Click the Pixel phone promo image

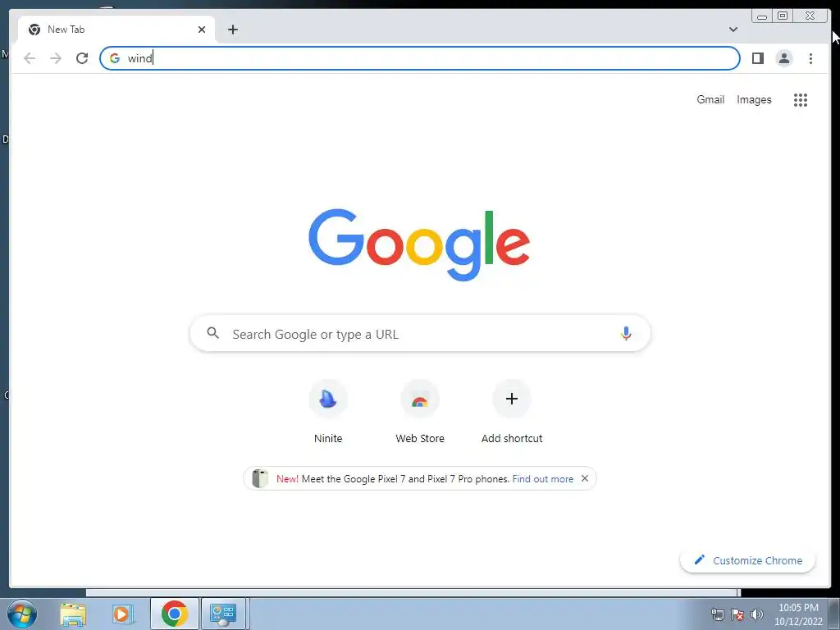260,478
